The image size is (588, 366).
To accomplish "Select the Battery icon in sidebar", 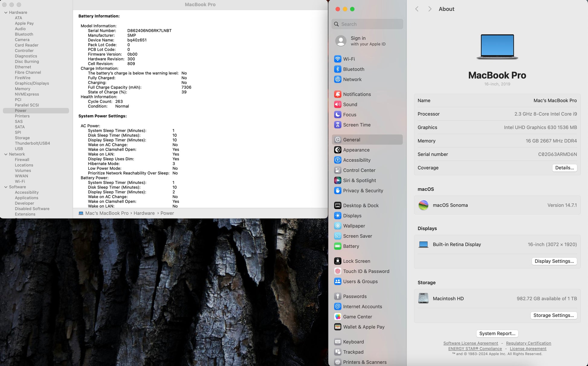I will point(338,246).
